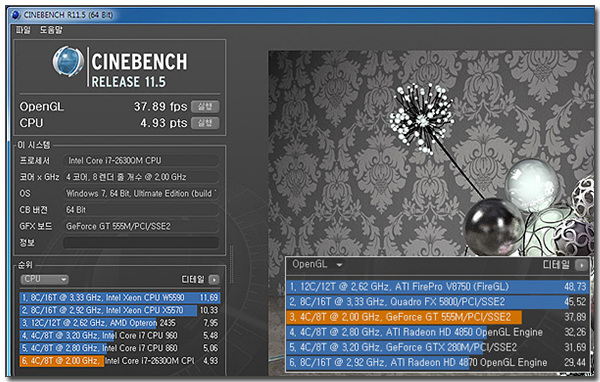Select the Xeon X5570 ranking row

point(119,310)
